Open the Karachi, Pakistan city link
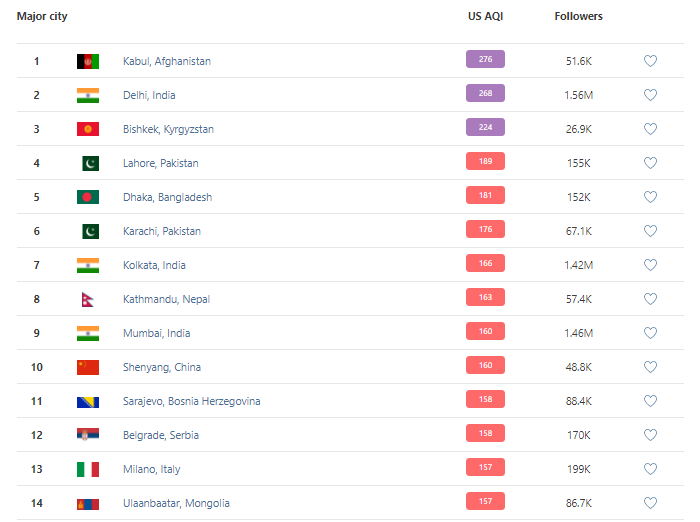The image size is (700, 522). tap(161, 231)
